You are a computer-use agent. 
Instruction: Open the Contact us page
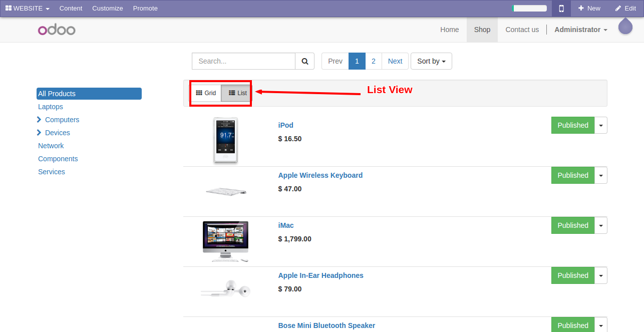[522, 30]
